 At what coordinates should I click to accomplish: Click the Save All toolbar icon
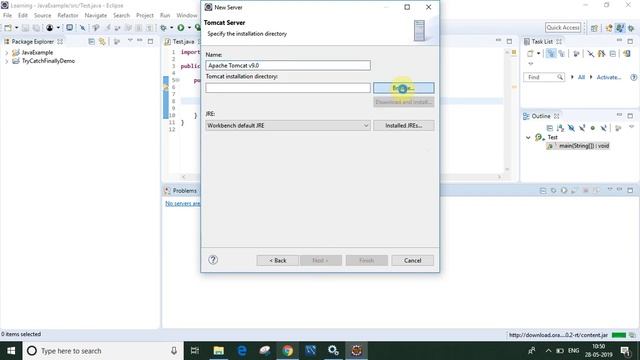tap(36, 28)
